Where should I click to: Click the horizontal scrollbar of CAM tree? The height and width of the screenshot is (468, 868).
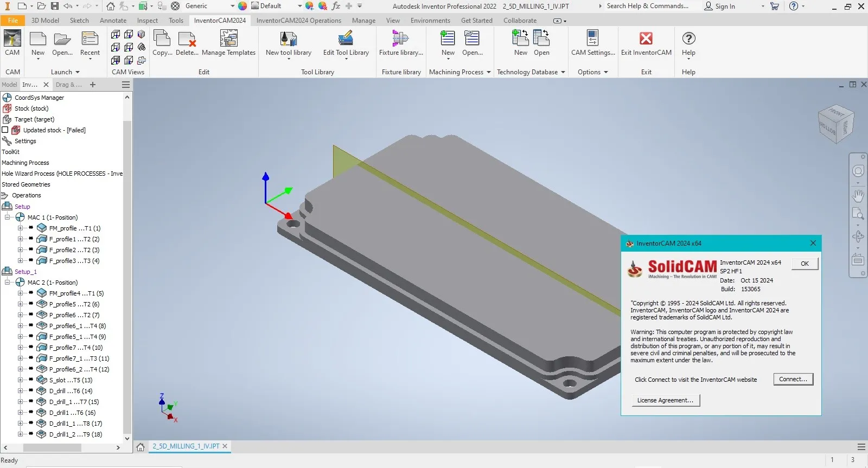52,447
